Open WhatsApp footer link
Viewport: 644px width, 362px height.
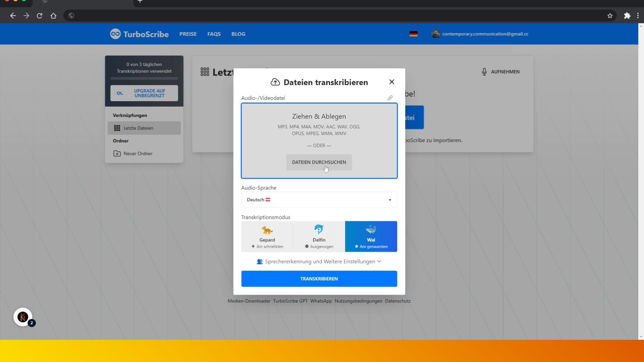click(x=321, y=301)
